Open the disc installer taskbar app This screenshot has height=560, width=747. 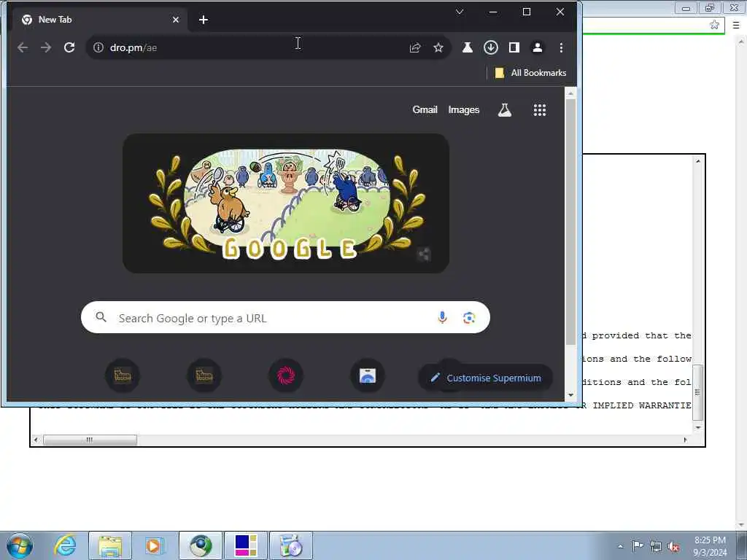coord(291,545)
